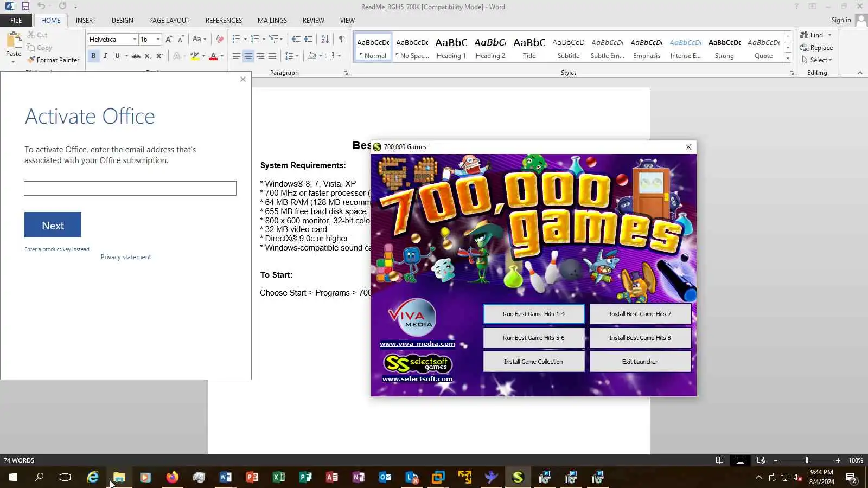Click Run Best Game Hits 1-4

coord(534,314)
